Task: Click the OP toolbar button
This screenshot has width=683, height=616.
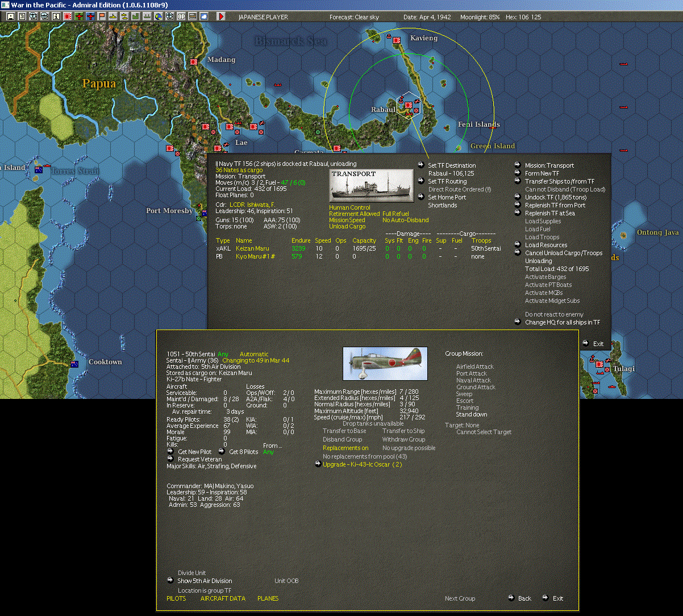Action: pyautogui.click(x=181, y=16)
